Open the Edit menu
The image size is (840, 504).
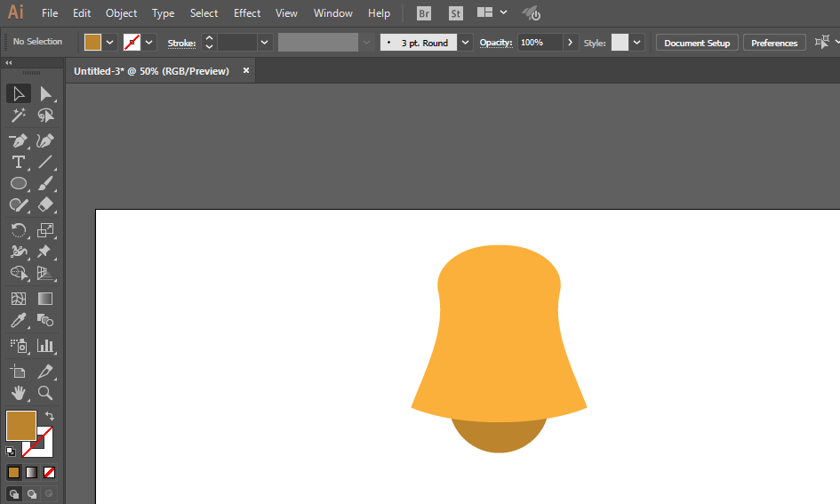point(82,12)
